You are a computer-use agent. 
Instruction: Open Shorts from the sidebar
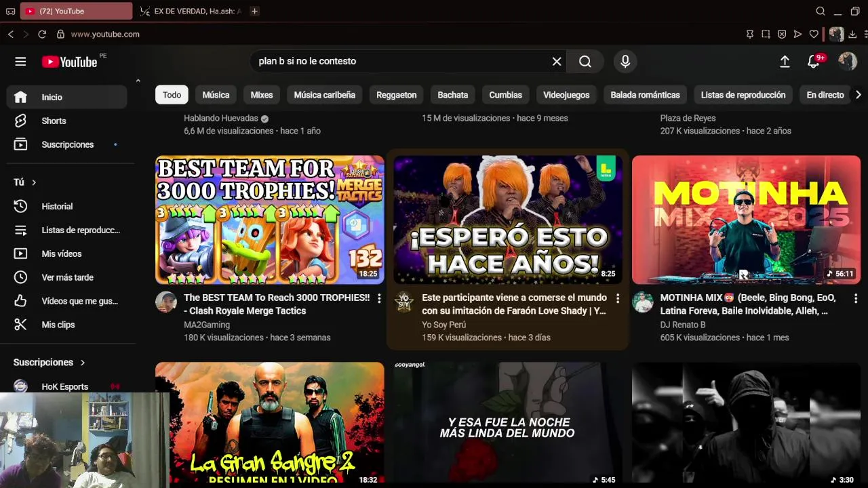pos(67,121)
